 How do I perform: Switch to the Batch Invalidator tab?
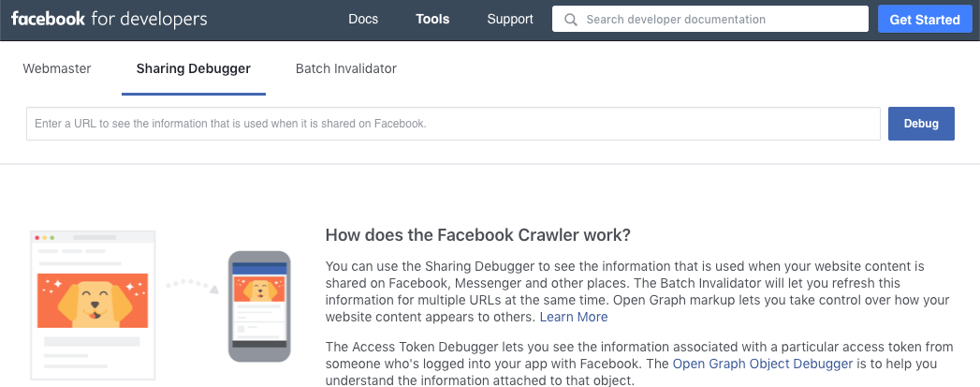coord(346,68)
